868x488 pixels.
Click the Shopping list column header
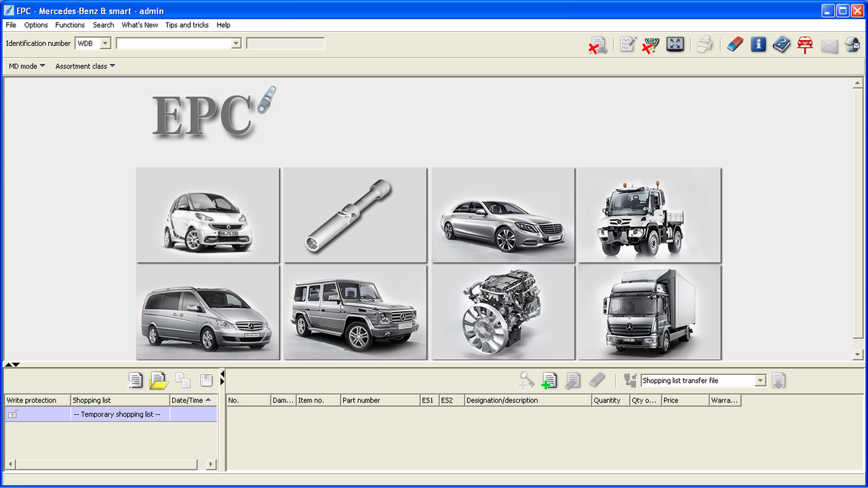pyautogui.click(x=120, y=401)
